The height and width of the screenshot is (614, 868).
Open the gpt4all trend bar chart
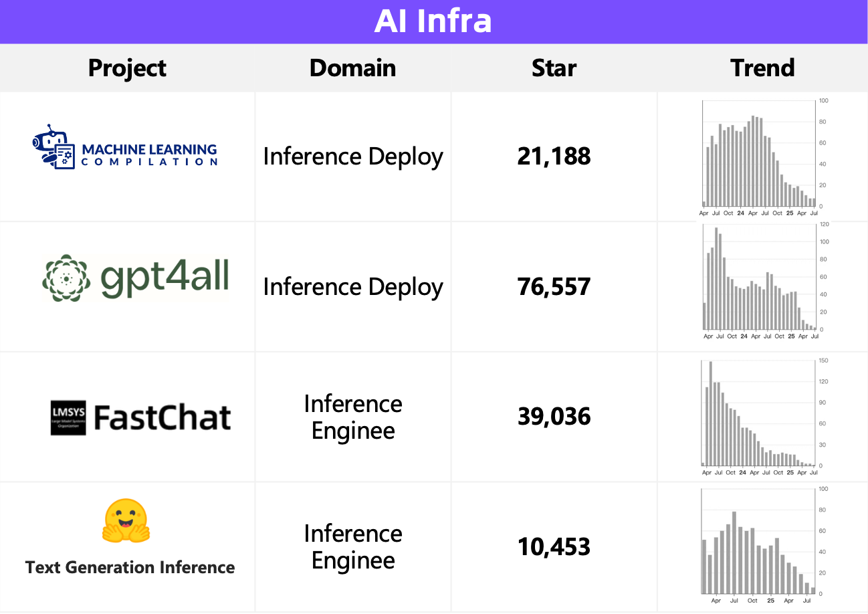[759, 281]
